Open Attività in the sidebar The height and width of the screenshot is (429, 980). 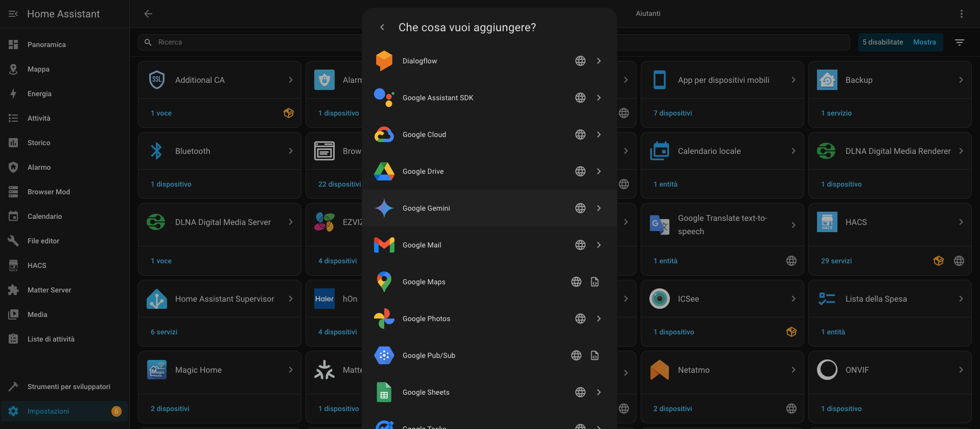[64, 118]
